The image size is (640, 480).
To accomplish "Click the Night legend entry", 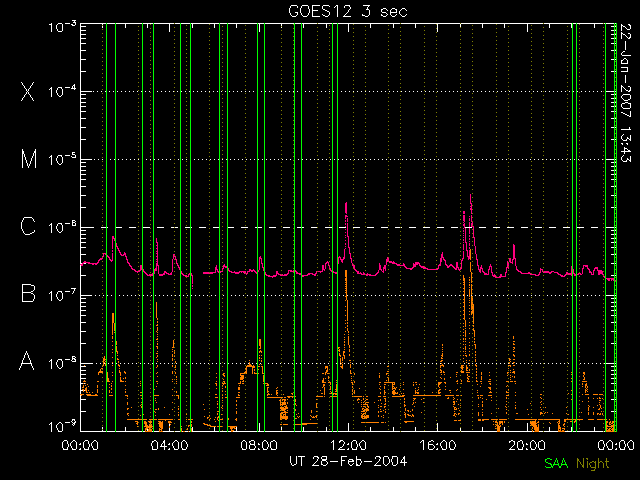I will (x=593, y=464).
